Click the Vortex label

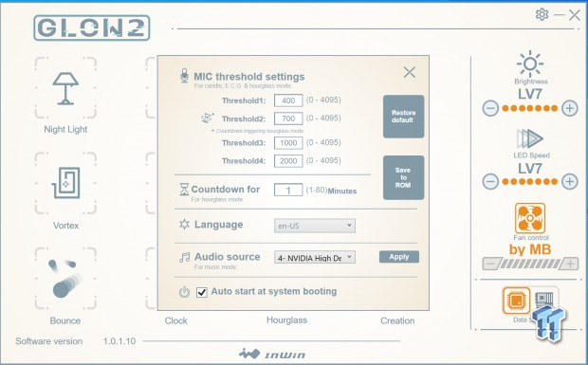click(65, 226)
